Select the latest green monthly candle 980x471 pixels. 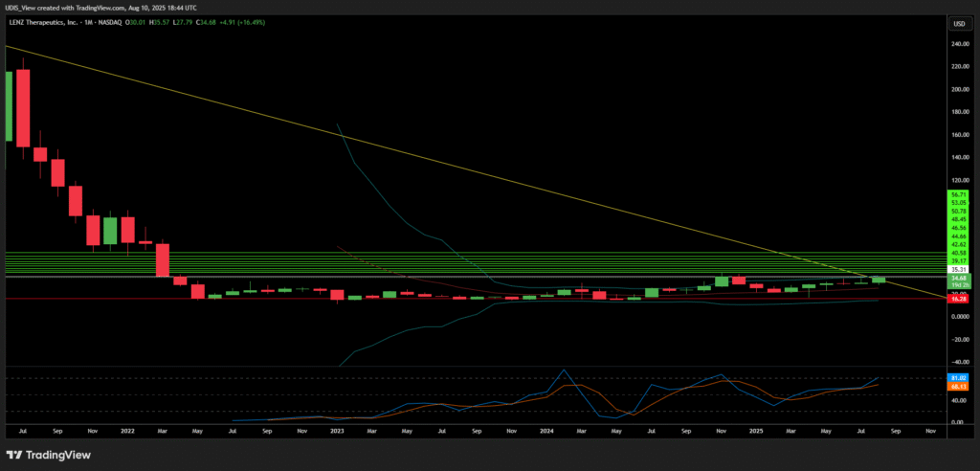tap(879, 280)
